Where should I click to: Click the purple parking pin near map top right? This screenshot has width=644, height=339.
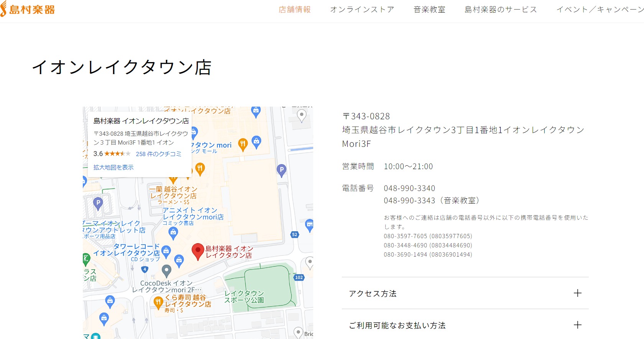coord(281,170)
